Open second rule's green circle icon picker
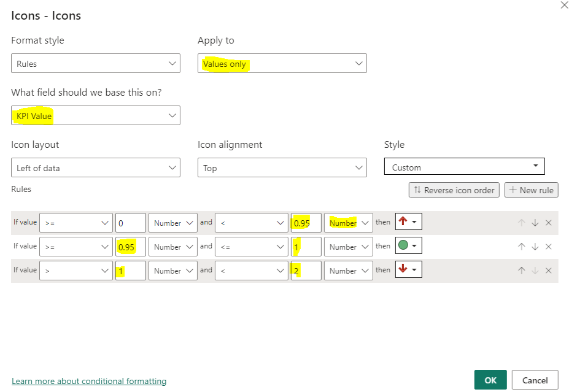 (408, 245)
